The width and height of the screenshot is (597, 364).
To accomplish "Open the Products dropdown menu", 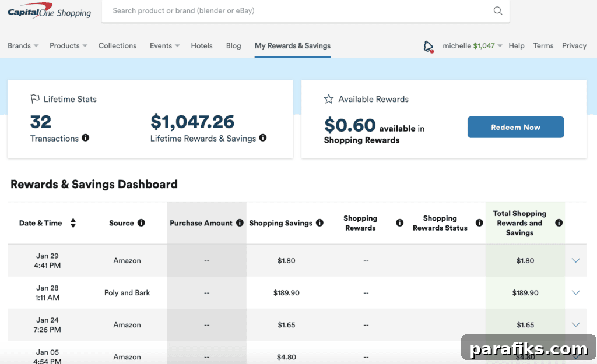I will pyautogui.click(x=69, y=45).
